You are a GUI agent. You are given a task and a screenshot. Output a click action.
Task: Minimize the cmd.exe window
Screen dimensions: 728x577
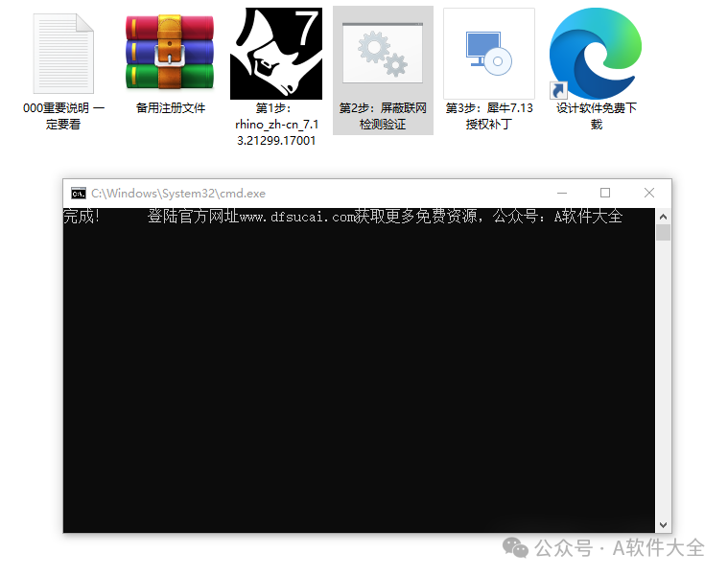pyautogui.click(x=562, y=193)
